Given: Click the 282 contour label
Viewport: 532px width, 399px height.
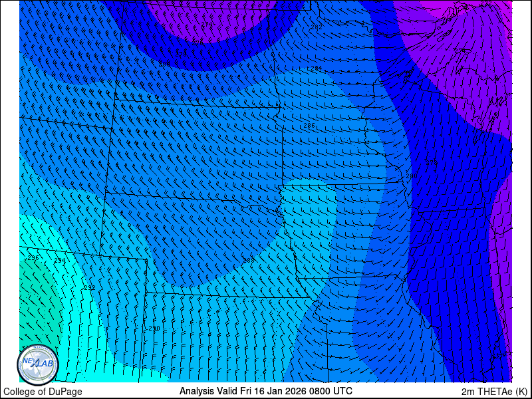Looking at the screenshot, I should pyautogui.click(x=317, y=27).
